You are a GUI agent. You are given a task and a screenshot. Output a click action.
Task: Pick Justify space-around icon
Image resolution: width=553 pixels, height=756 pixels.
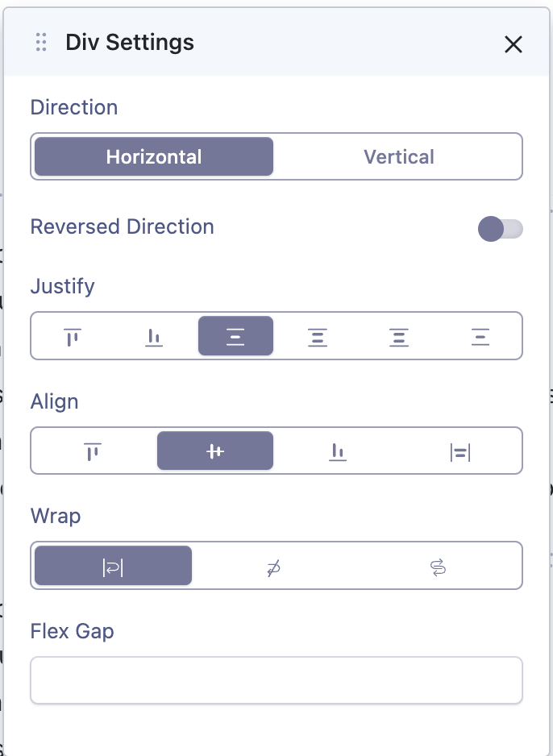click(399, 336)
